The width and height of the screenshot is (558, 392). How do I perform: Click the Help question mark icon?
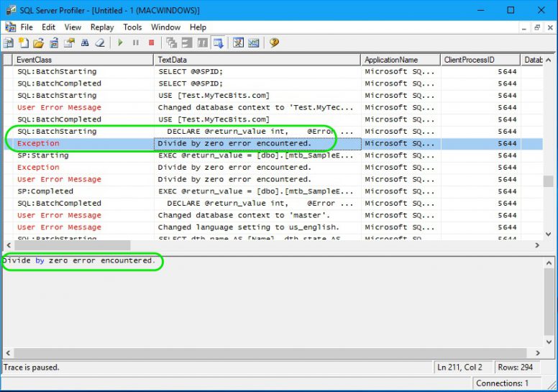point(274,43)
